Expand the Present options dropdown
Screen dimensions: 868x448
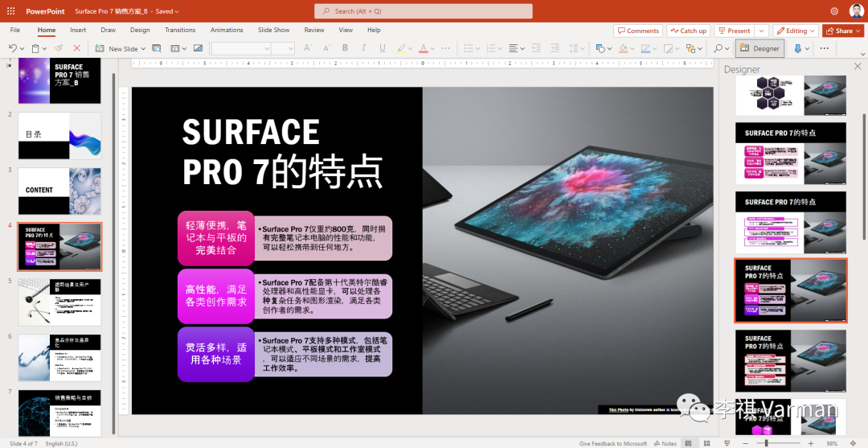coord(762,31)
